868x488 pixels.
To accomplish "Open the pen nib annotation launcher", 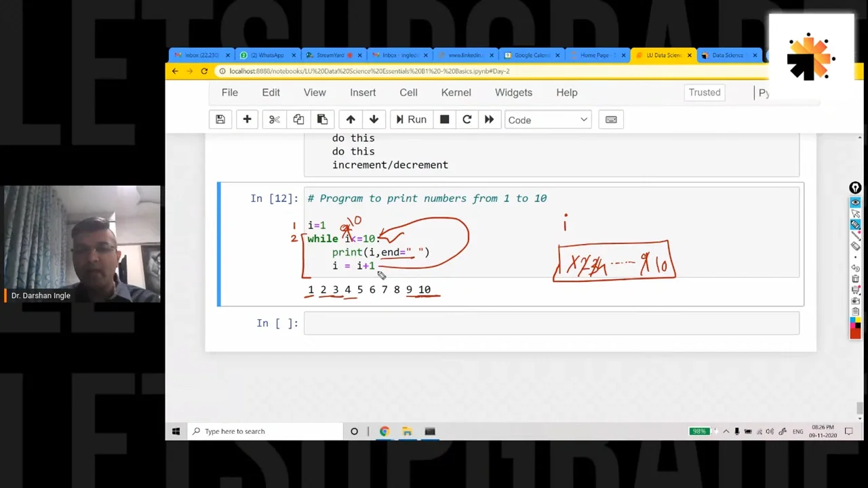I will pos(855,188).
